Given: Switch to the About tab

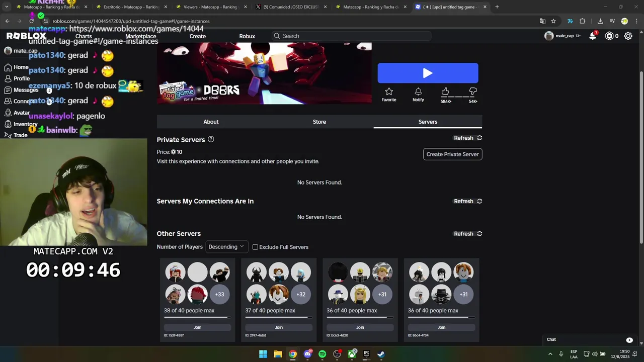Looking at the screenshot, I should click(211, 122).
